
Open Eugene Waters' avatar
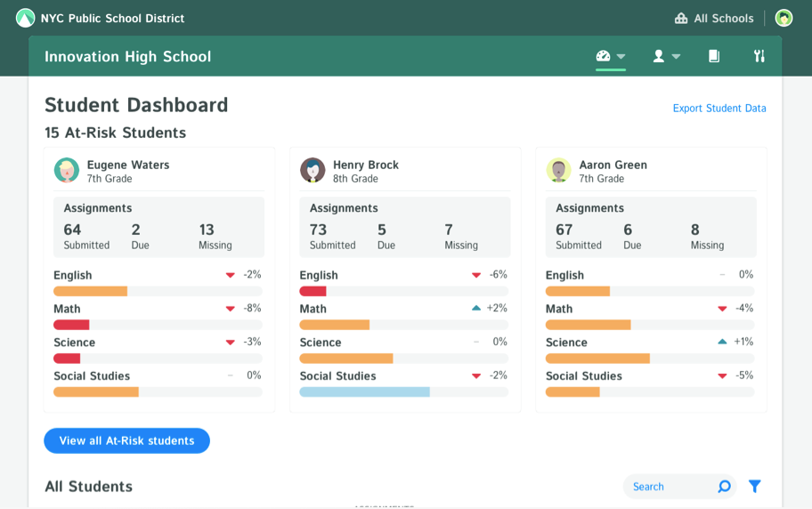pos(67,170)
